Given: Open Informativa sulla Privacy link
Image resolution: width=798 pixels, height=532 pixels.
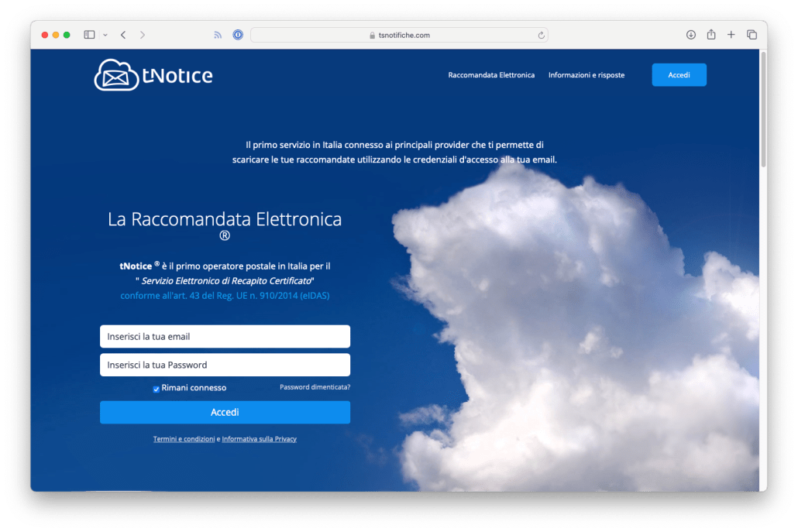Looking at the screenshot, I should (259, 439).
